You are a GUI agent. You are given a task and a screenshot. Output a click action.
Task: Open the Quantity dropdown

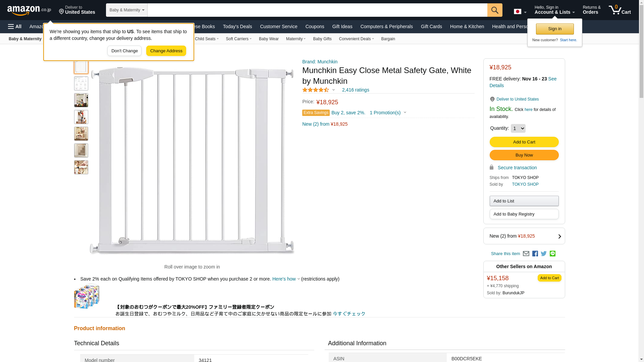[x=518, y=128]
